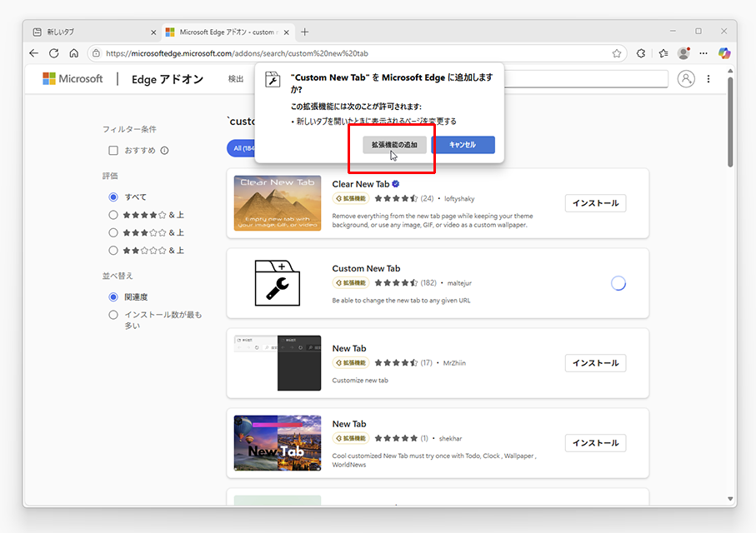The image size is (756, 533).
Task: Click the 拡張機能 badge on Clear New Tab
Action: pyautogui.click(x=351, y=198)
